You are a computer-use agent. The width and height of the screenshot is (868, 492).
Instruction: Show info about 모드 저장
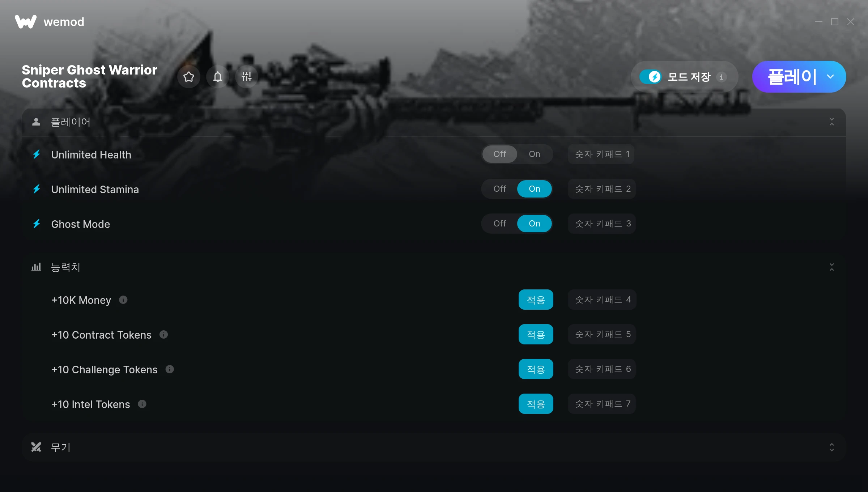(722, 77)
